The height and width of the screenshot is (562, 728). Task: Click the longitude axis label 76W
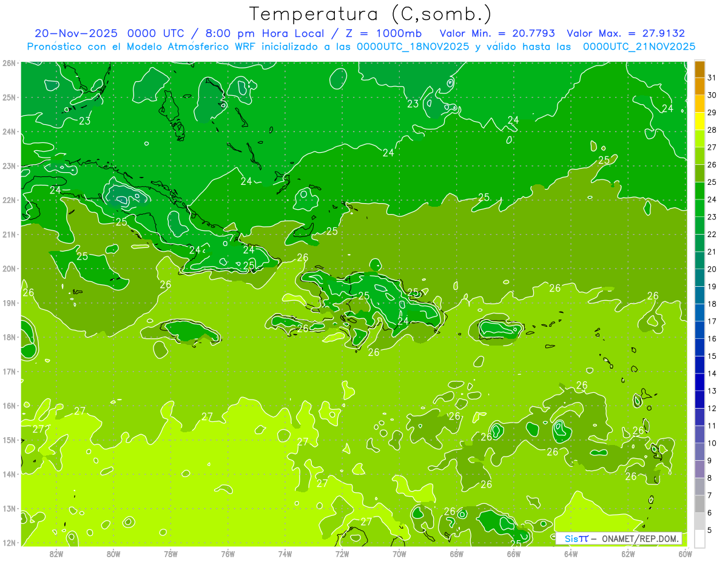(x=228, y=553)
